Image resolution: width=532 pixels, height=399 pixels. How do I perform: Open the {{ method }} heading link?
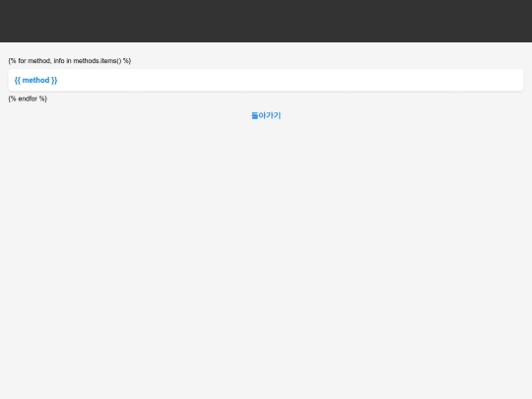click(36, 80)
